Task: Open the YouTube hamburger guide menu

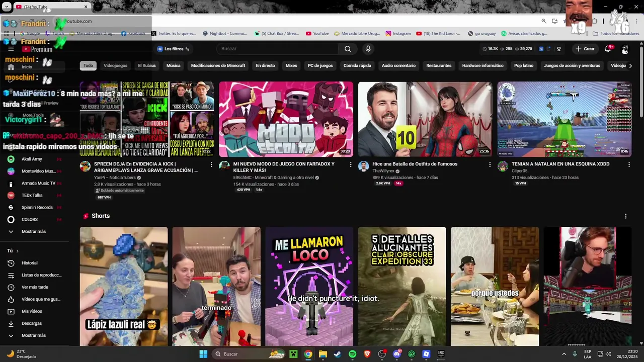Action: tap(11, 49)
